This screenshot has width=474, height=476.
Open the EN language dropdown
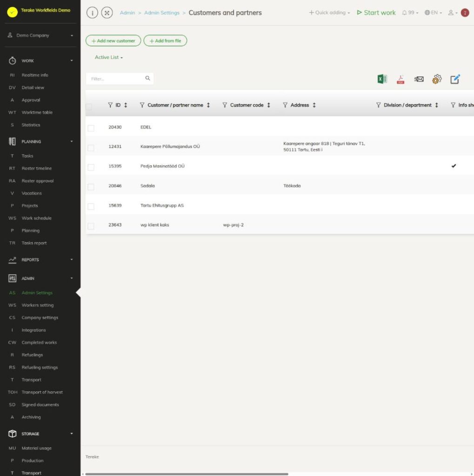[x=433, y=13]
